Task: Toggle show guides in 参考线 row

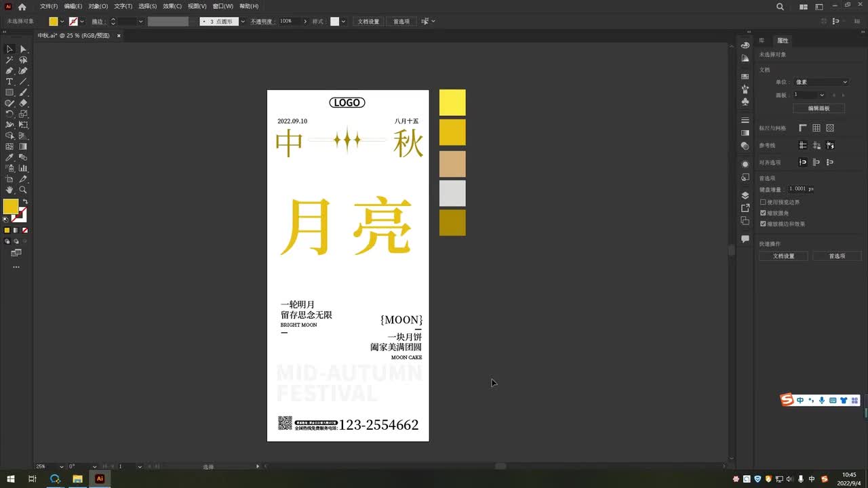Action: pos(803,145)
